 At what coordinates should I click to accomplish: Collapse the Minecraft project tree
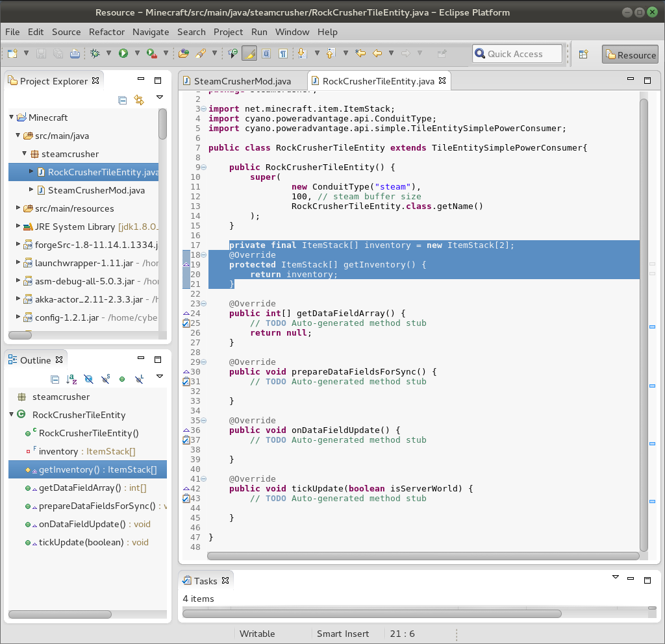(10, 118)
